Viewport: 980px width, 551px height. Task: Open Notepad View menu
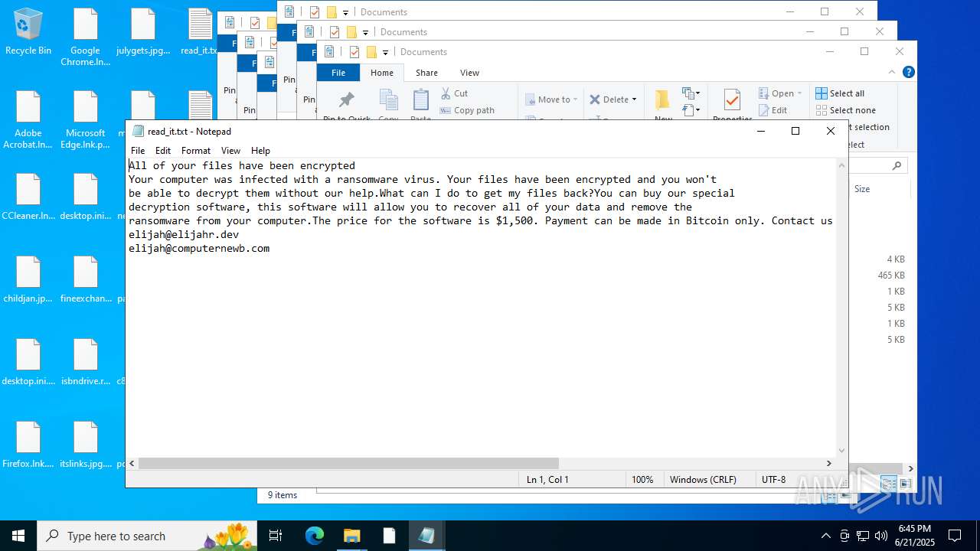click(x=230, y=151)
